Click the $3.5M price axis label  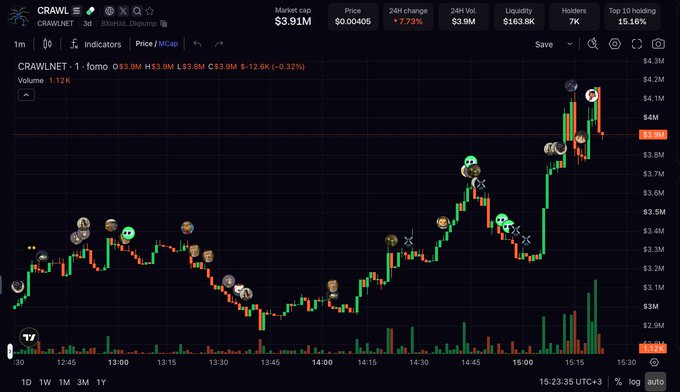(654, 212)
